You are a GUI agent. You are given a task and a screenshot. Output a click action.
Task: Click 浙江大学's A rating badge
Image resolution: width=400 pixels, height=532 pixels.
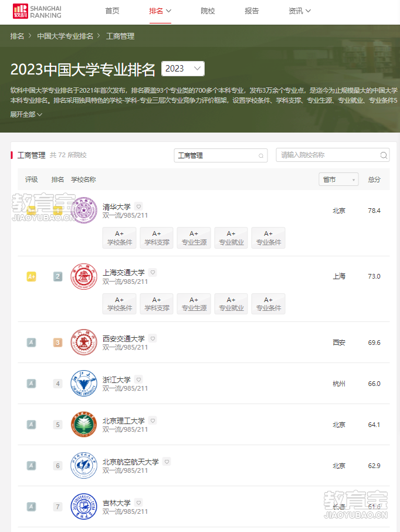click(x=31, y=384)
